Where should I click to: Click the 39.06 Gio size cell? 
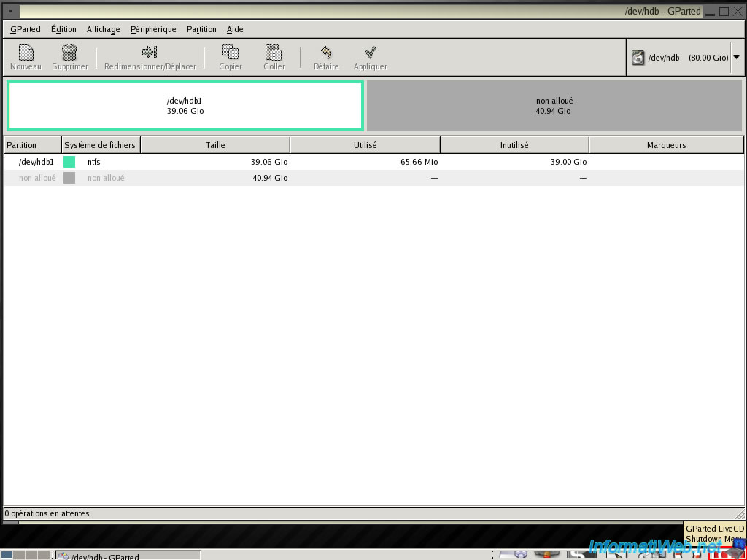(x=269, y=162)
